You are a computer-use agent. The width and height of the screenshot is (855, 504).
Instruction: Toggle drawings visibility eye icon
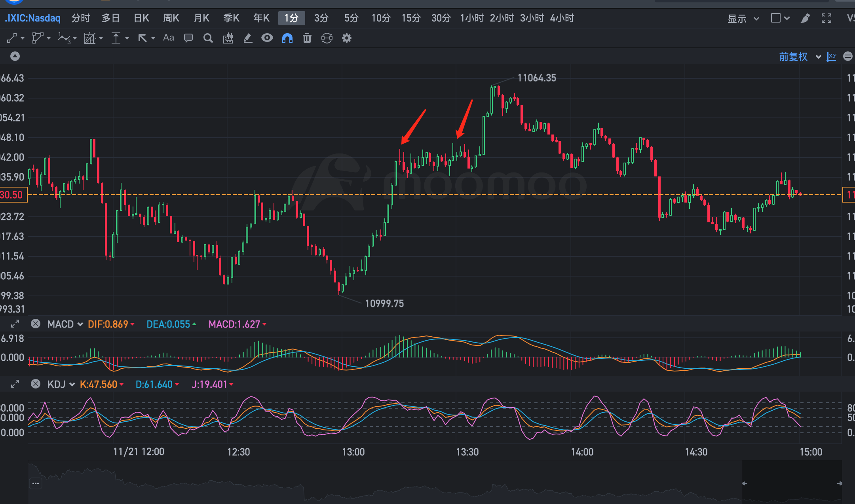pos(267,38)
